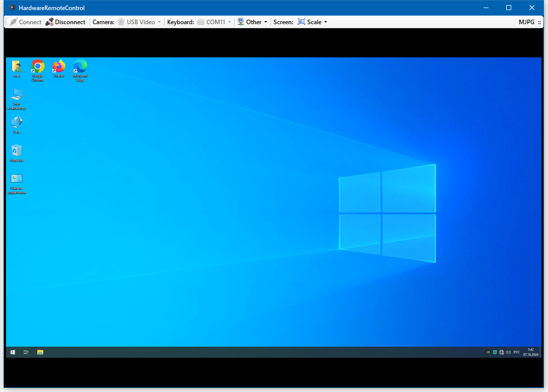
Task: Select the Панель управления desktop icon
Action: pos(17,184)
